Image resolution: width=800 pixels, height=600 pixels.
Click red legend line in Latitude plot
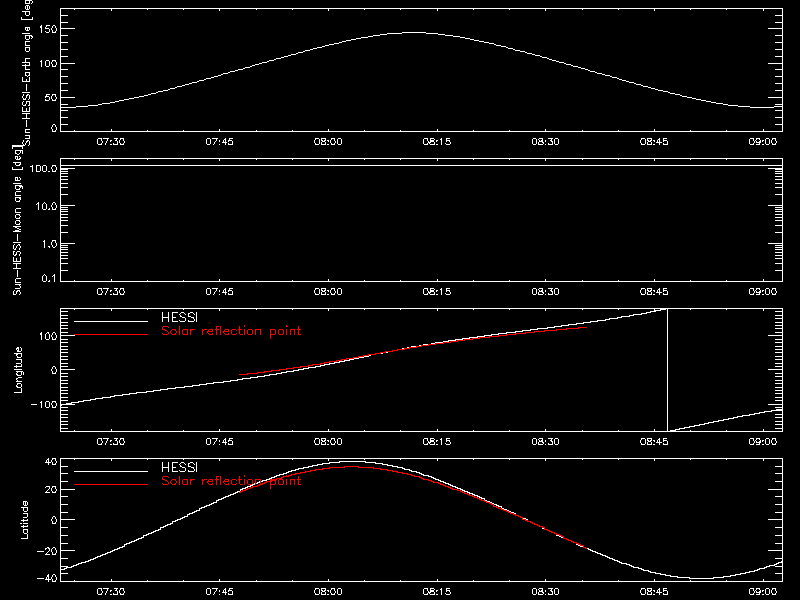[111, 485]
